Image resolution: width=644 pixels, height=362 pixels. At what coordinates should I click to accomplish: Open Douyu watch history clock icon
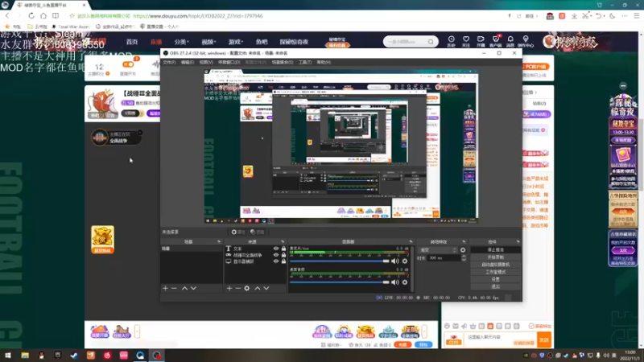pos(451,41)
